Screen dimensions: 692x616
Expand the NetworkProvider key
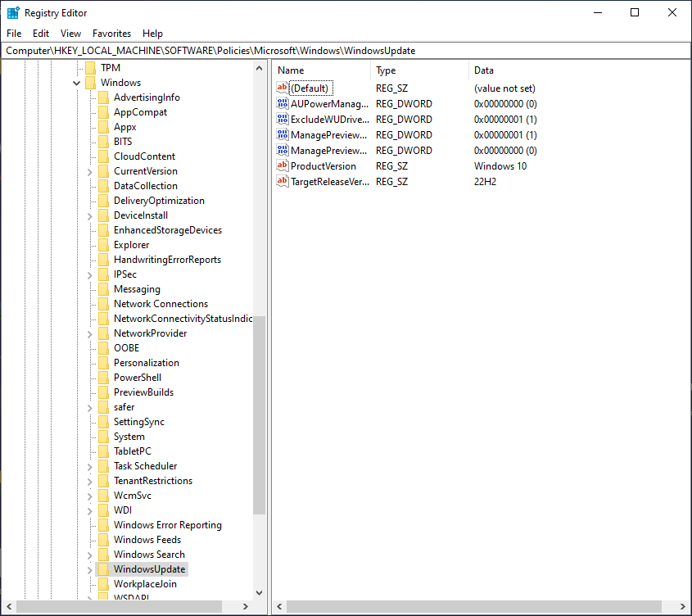[x=89, y=334]
